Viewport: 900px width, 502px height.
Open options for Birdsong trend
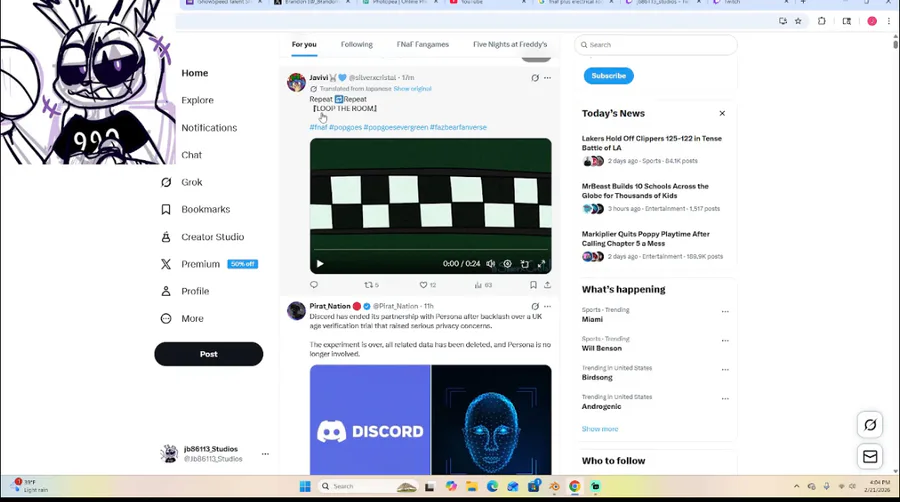pos(725,370)
